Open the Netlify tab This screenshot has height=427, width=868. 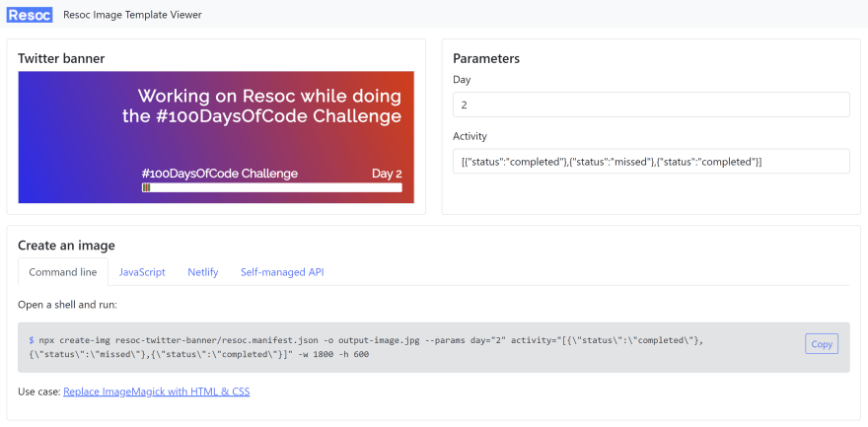(202, 272)
